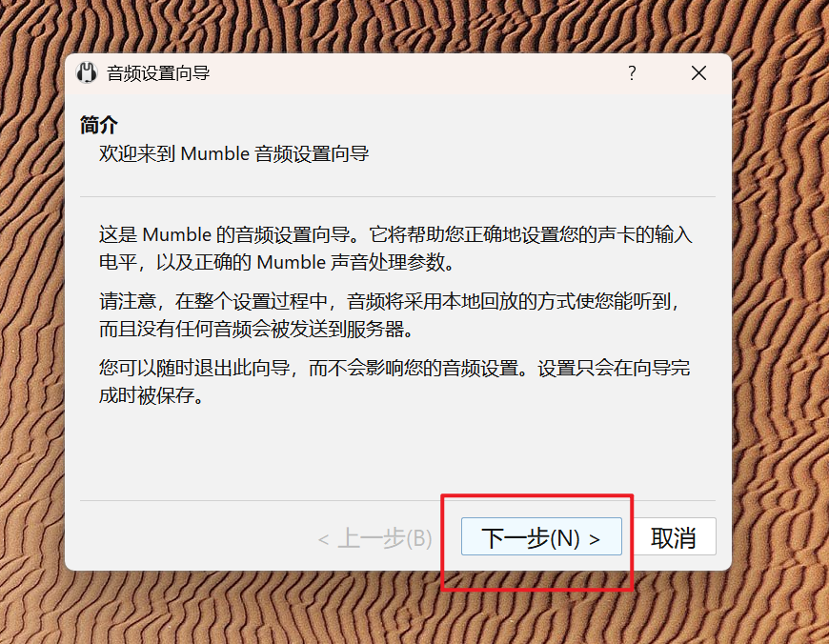Click the paragraph starting with 这是 Mumble
This screenshot has width=829, height=644.
pos(394,248)
